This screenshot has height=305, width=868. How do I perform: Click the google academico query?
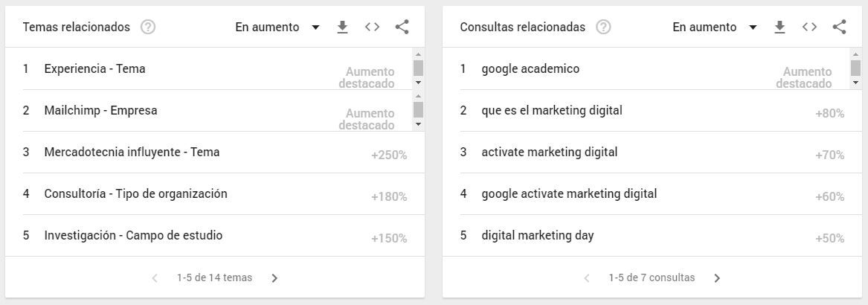click(x=530, y=69)
